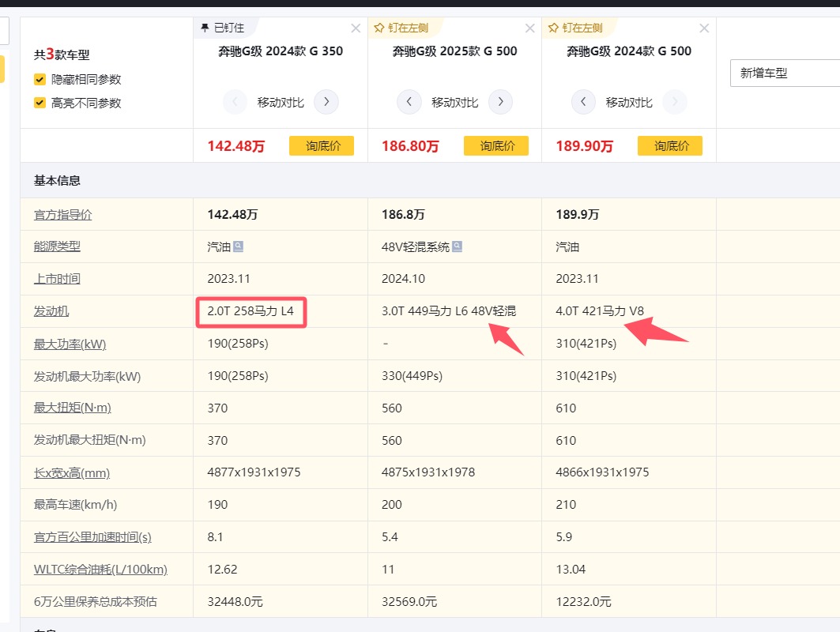Image resolution: width=840 pixels, height=632 pixels.
Task: Click info icon beside 汽油 in G 350
Action: 239,247
